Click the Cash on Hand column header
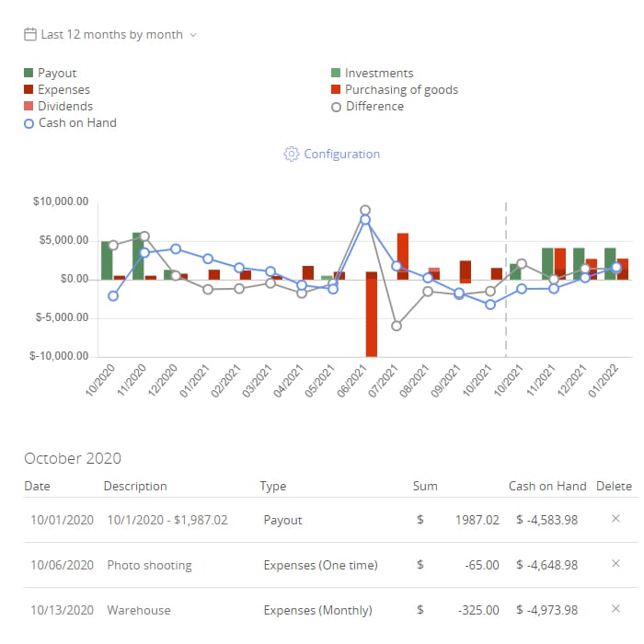Image resolution: width=644 pixels, height=644 pixels. coord(546,486)
